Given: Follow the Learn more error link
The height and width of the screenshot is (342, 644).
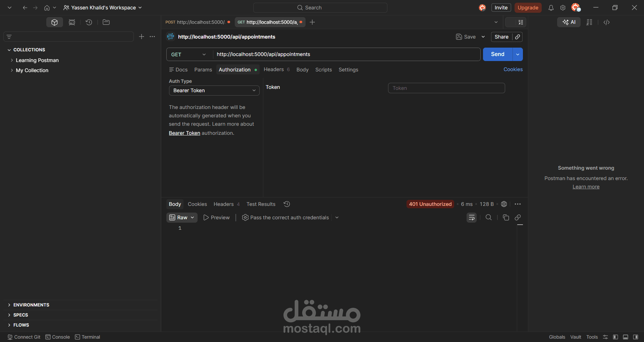Looking at the screenshot, I should tap(586, 187).
